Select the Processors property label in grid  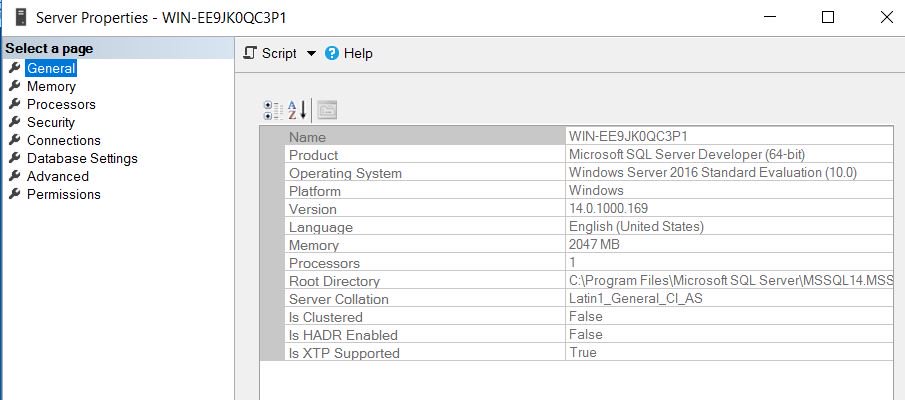click(324, 263)
